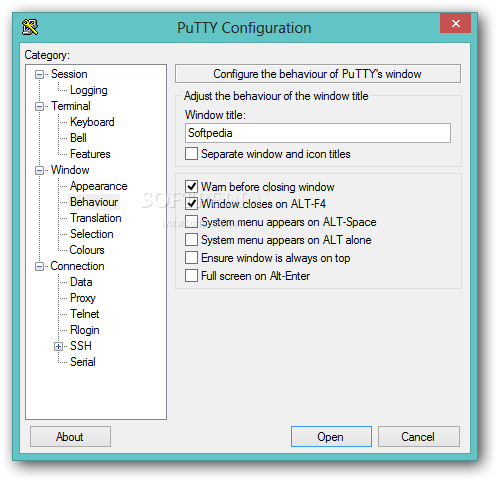Image resolution: width=498 pixels, height=481 pixels.
Task: Collapse the Connection tree node
Action: [x=39, y=266]
